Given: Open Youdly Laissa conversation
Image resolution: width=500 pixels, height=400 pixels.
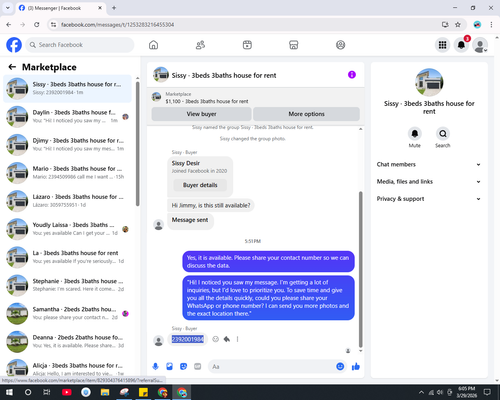Looking at the screenshot, I should click(x=67, y=229).
